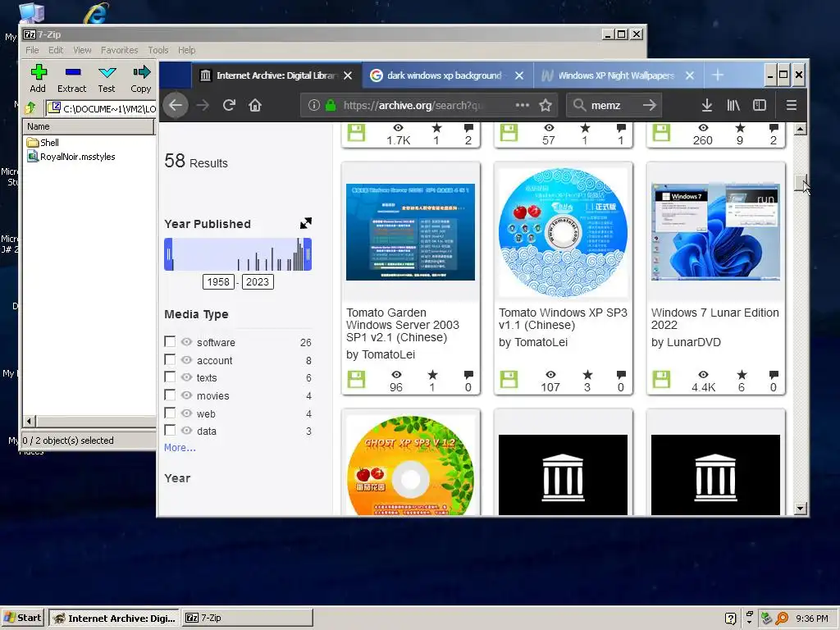Viewport: 840px width, 630px height.
Task: Go forward in Firefox browser
Action: (x=203, y=106)
